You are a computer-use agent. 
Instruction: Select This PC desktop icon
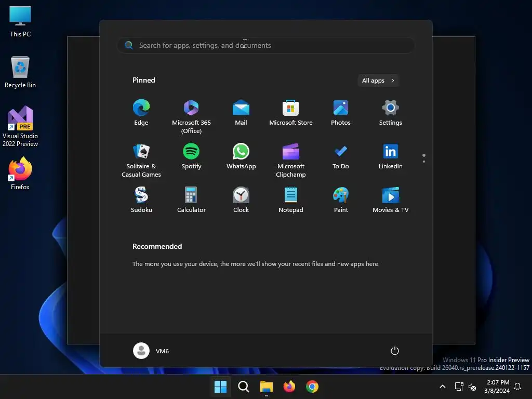pyautogui.click(x=20, y=21)
